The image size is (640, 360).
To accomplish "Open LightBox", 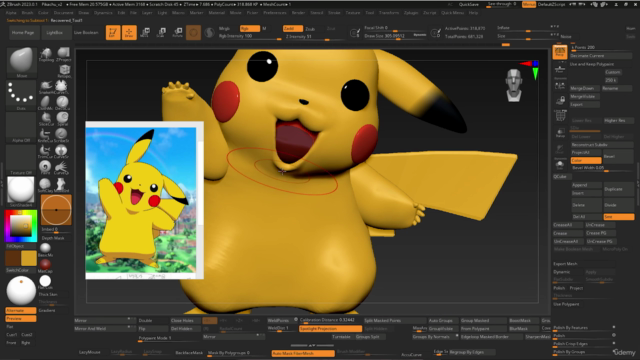I will (55, 33).
